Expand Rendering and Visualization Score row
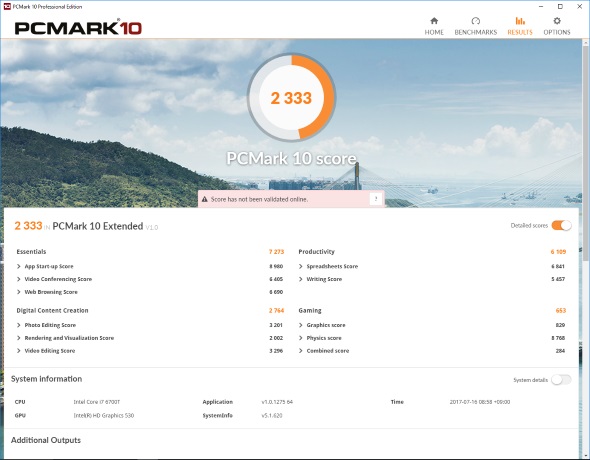The width and height of the screenshot is (590, 460). click(x=149, y=338)
